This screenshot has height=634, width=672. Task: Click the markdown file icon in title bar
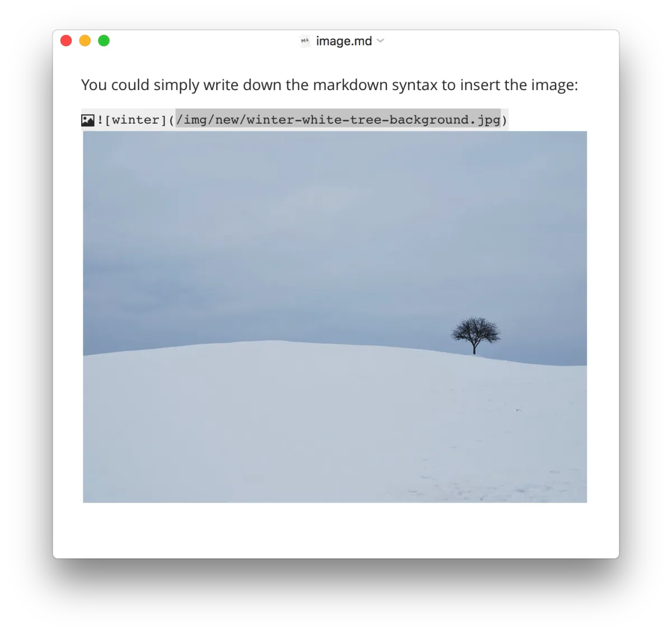point(305,41)
